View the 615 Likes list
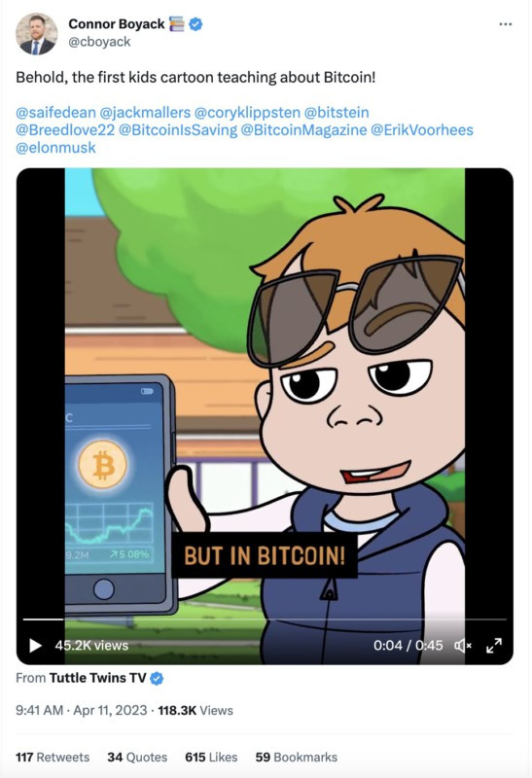 tap(211, 758)
